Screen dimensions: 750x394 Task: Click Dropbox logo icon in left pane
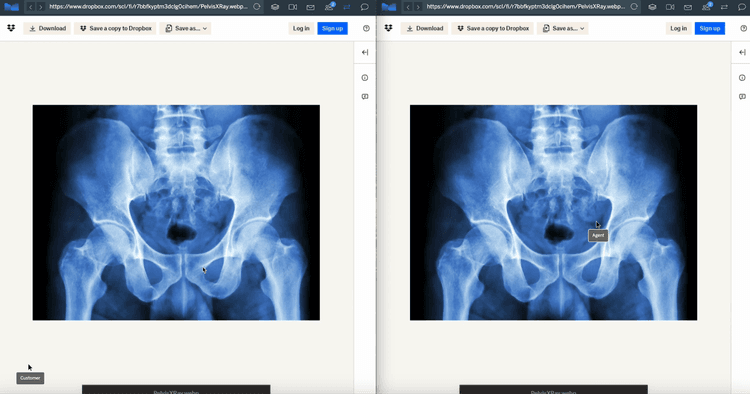click(11, 29)
